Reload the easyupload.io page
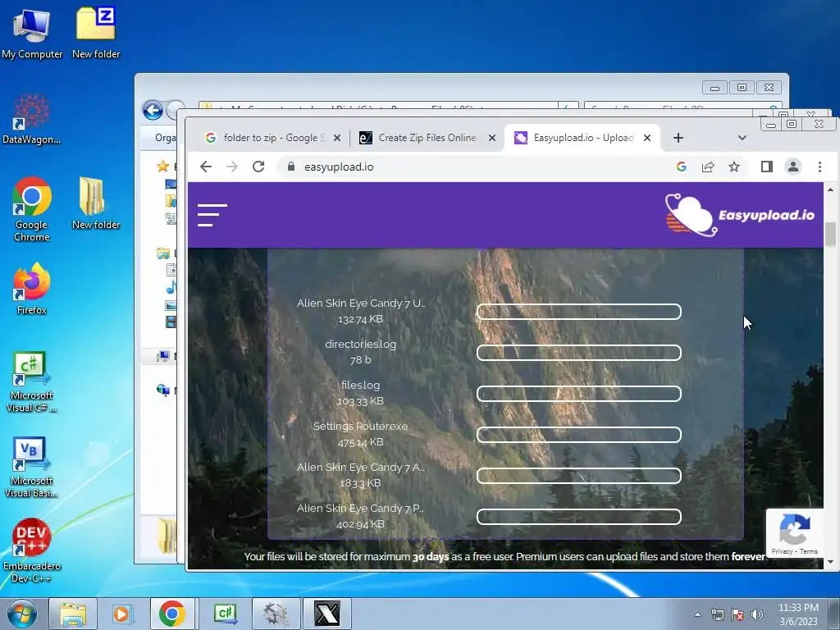Image resolution: width=840 pixels, height=630 pixels. coord(258,167)
